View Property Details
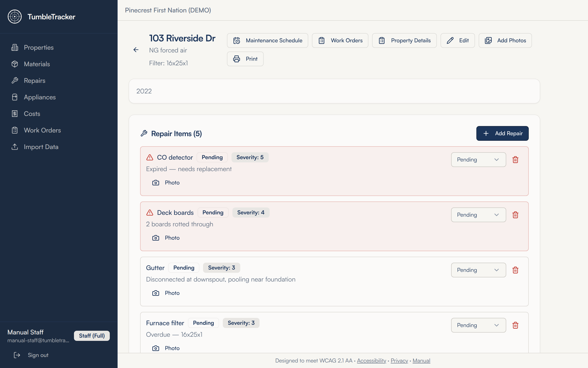588x368 pixels. coord(404,40)
